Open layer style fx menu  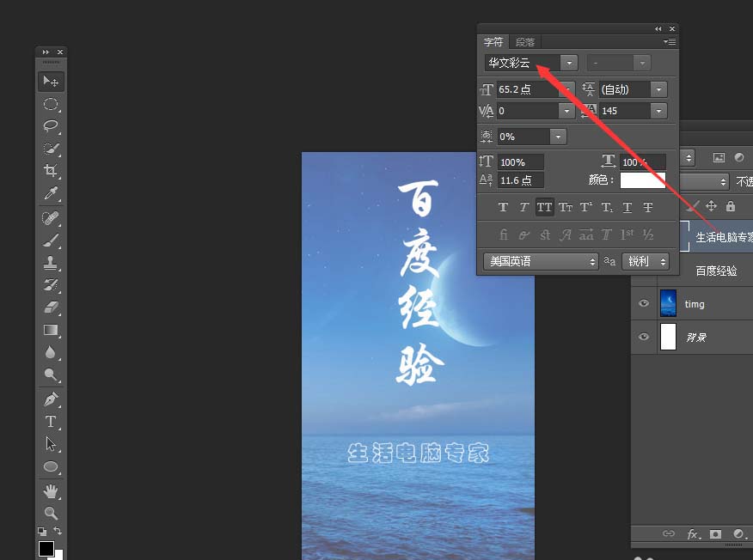[x=692, y=533]
